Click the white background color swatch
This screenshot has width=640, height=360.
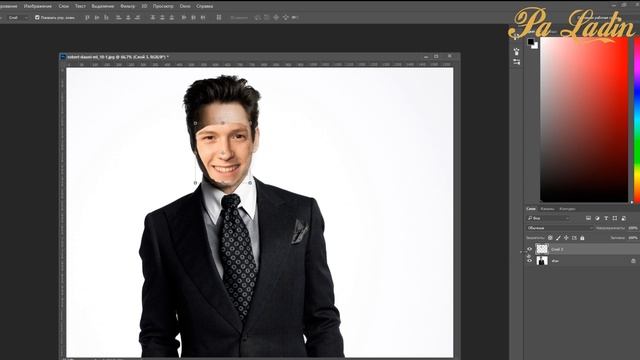pos(536,47)
